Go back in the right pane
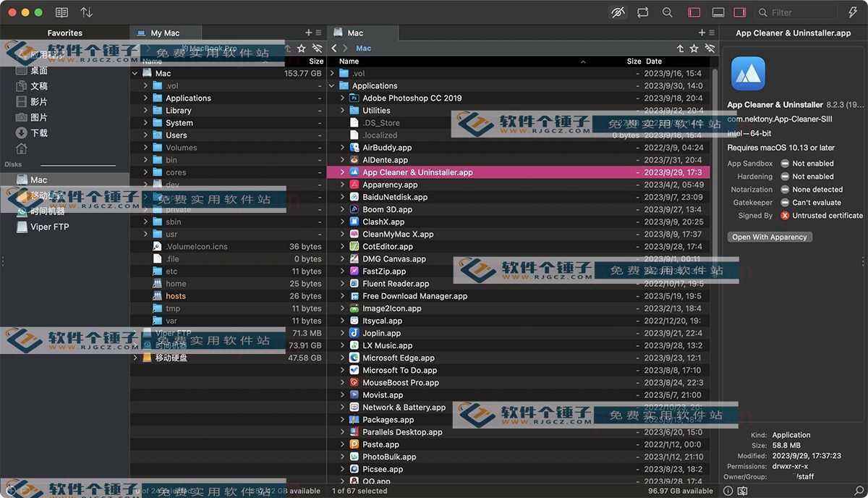 (334, 48)
